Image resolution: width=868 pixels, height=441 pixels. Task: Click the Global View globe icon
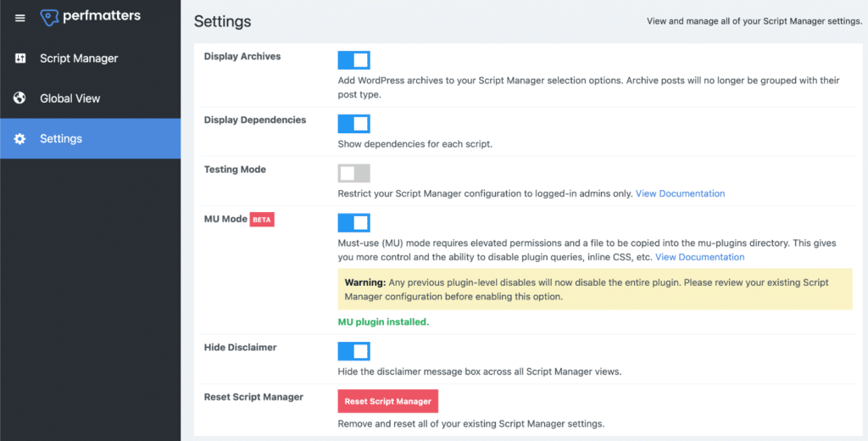[x=20, y=98]
